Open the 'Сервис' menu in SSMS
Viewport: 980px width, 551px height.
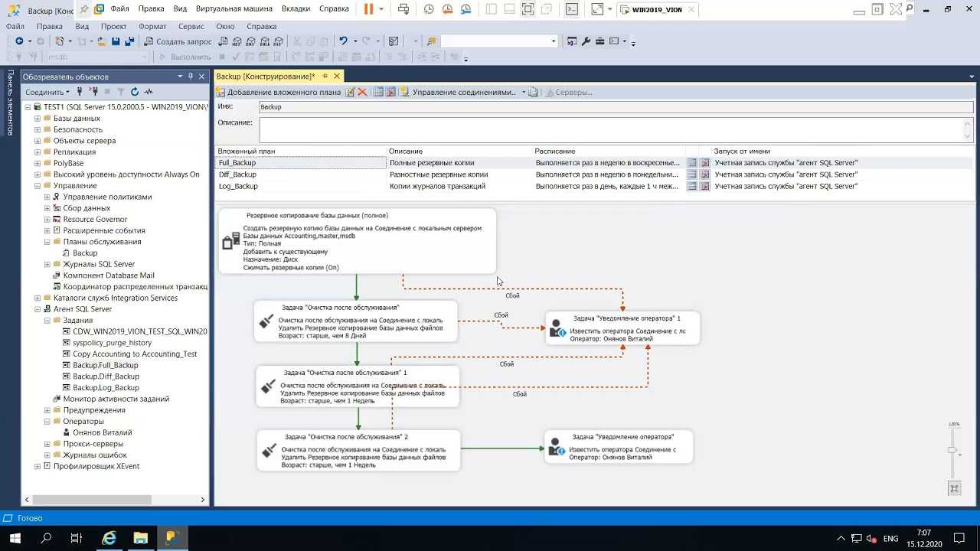click(191, 26)
